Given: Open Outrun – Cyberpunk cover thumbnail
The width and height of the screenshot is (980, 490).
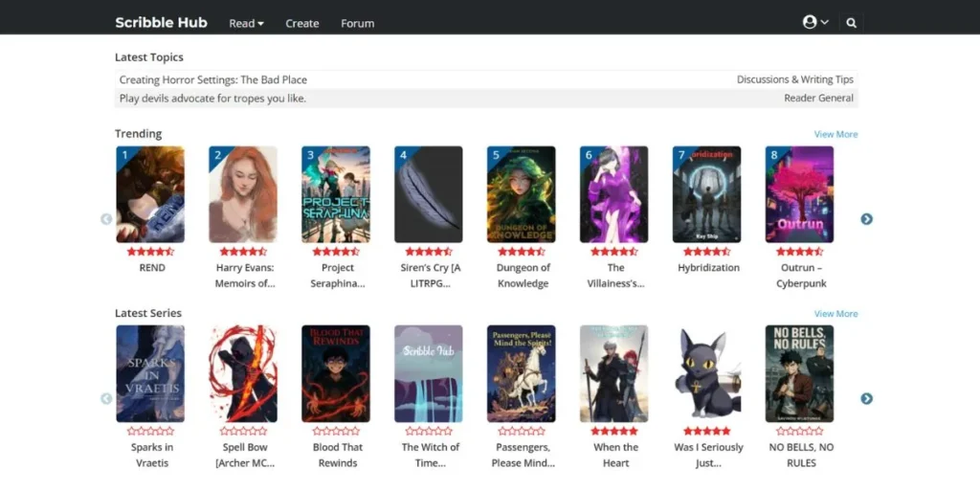Looking at the screenshot, I should 799,194.
